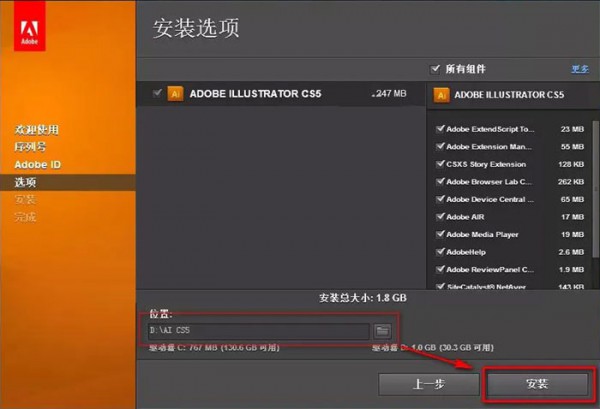Uncheck Adobe Extension Manager component
The width and height of the screenshot is (600, 409).
click(x=440, y=147)
